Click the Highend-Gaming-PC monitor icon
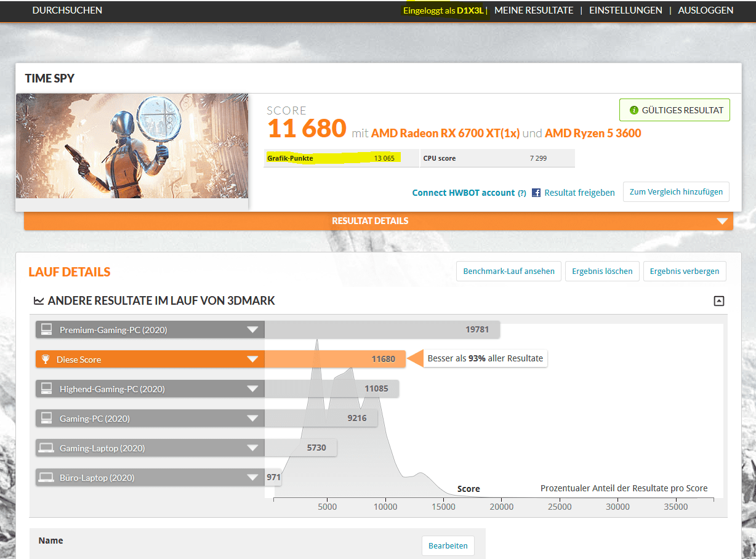The image size is (756, 559). [46, 389]
